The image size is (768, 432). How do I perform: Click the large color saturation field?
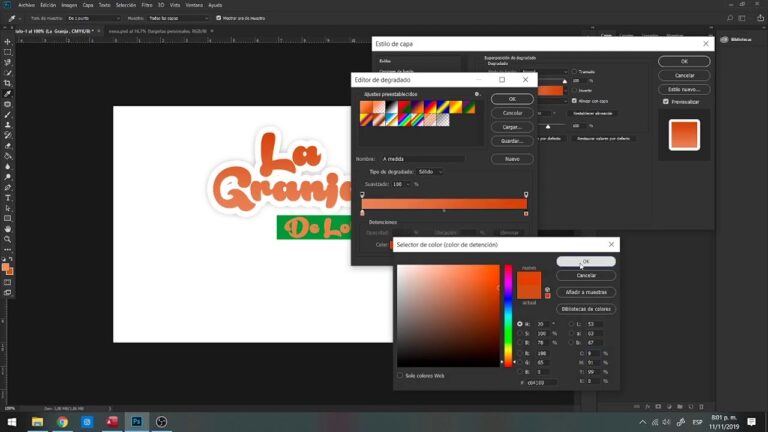pos(448,315)
